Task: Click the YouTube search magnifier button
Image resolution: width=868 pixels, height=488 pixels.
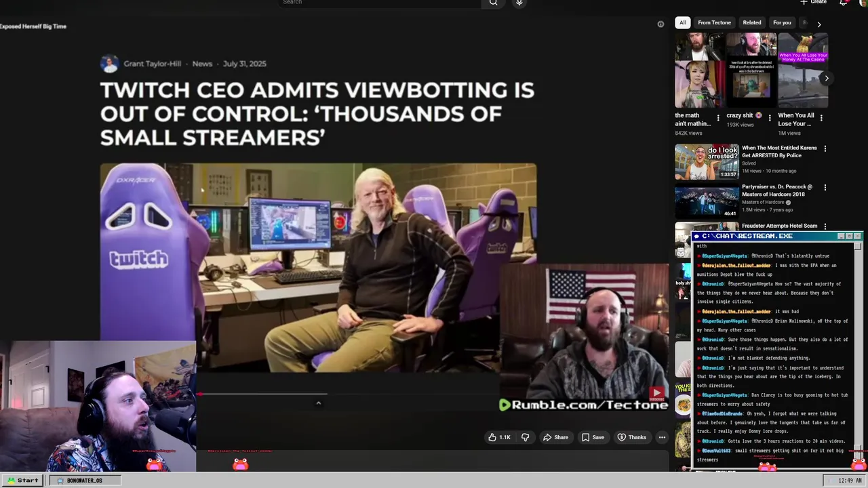Action: 493,3
